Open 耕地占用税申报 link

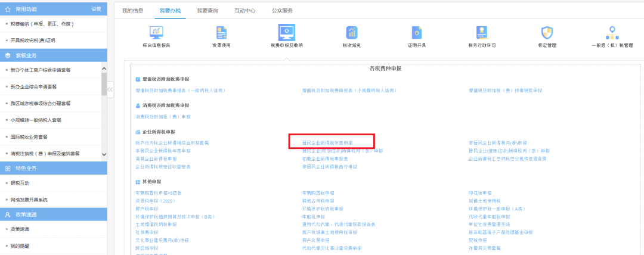(318, 201)
